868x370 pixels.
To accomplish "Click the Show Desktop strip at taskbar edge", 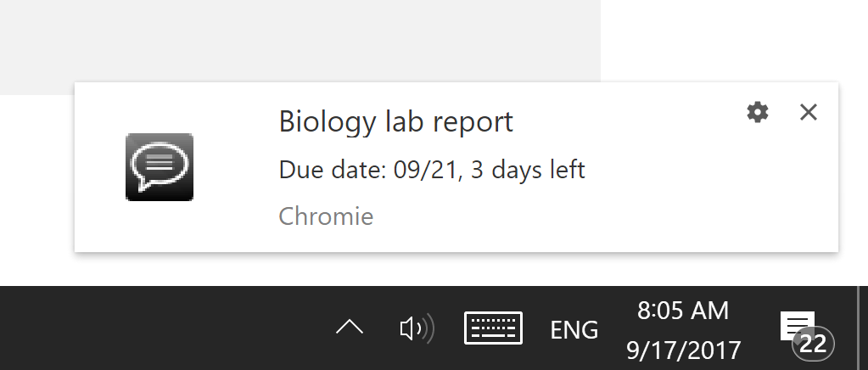I will pyautogui.click(x=863, y=328).
